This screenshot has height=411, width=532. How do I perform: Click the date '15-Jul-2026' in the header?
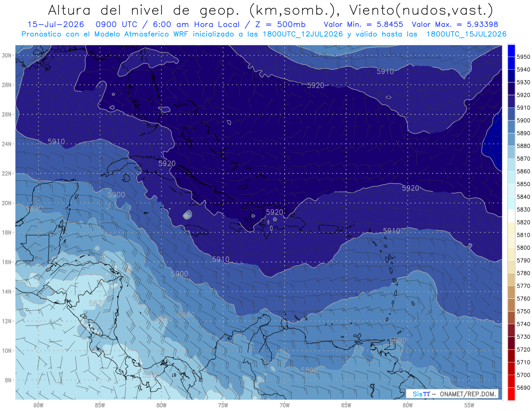[x=55, y=24]
